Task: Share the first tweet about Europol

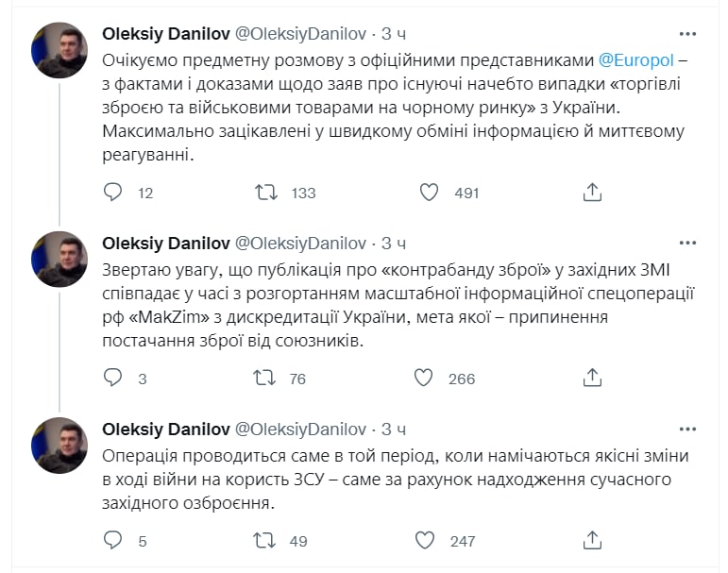Action: coord(592,193)
